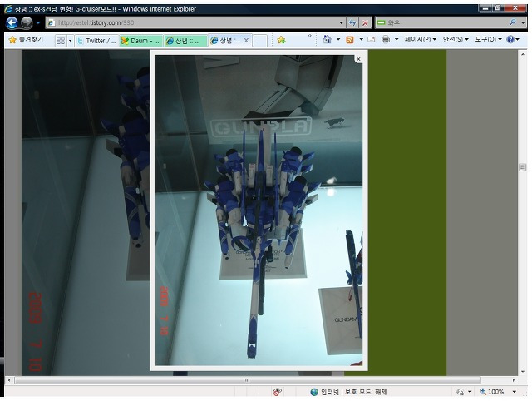
Task: Open the 페이지(P) menu
Action: point(421,39)
